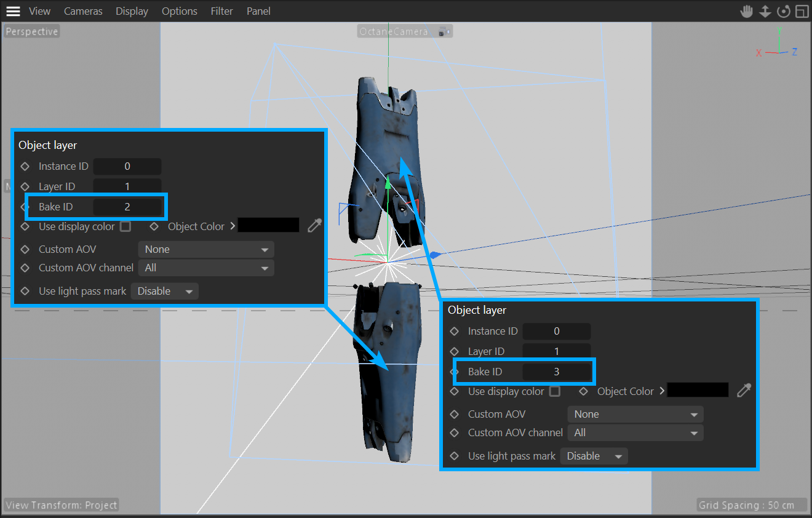Open Use light pass mark dropdown in Bake ID 3 panel
Image resolution: width=812 pixels, height=518 pixels.
click(x=594, y=456)
